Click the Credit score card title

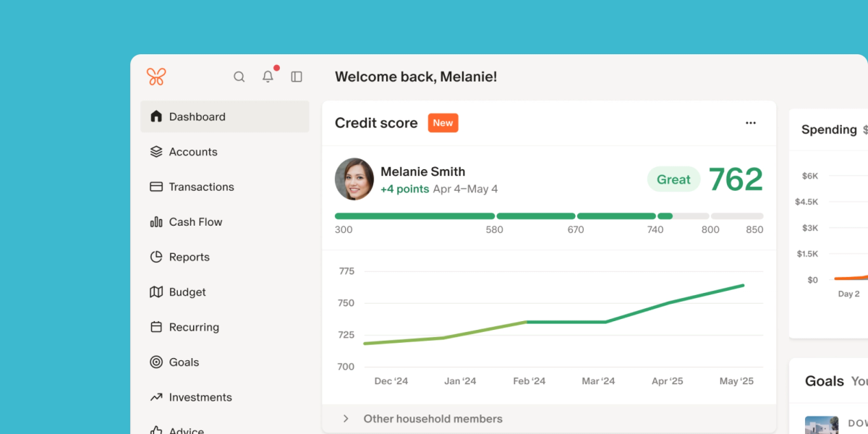click(376, 123)
